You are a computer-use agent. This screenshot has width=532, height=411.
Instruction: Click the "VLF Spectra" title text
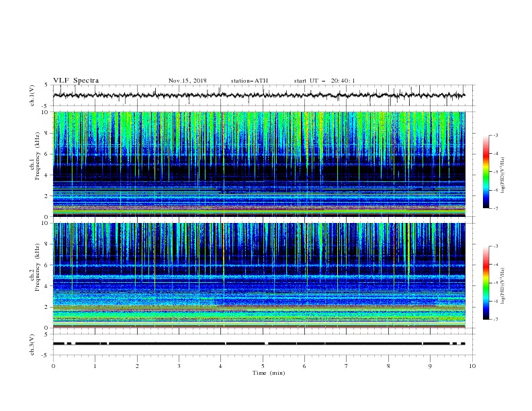coord(76,81)
